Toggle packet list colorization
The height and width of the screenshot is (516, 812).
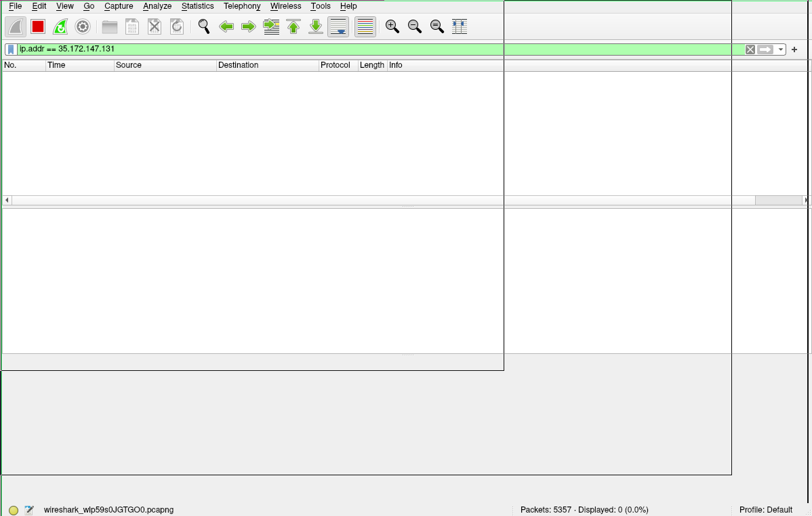click(365, 26)
